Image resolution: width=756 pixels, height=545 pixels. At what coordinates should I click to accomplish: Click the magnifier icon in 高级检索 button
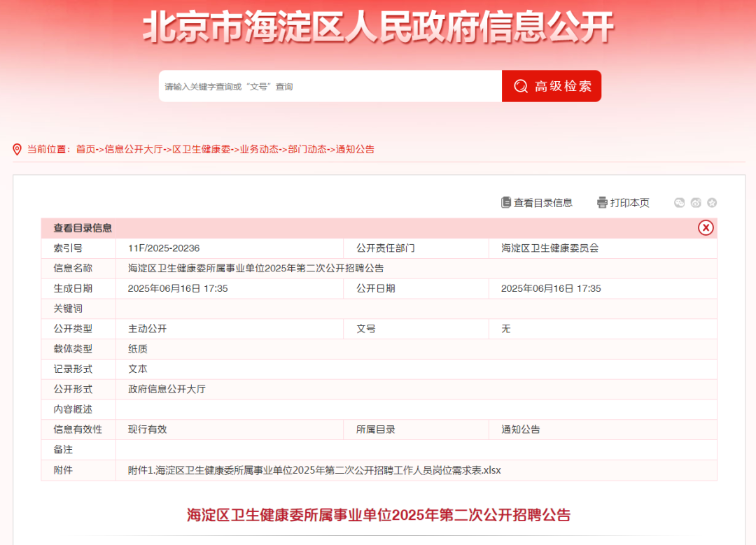click(521, 86)
